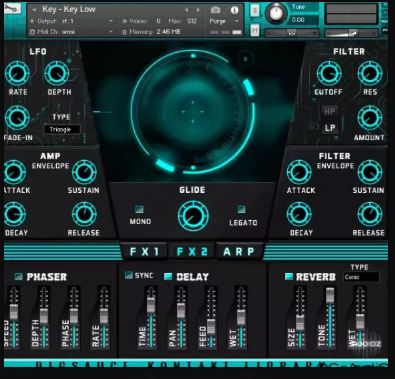Click the Reverb Tone slider handle

[x=330, y=296]
